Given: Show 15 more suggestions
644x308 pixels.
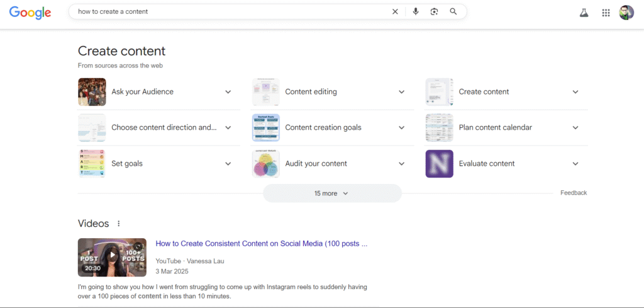Looking at the screenshot, I should 332,193.
